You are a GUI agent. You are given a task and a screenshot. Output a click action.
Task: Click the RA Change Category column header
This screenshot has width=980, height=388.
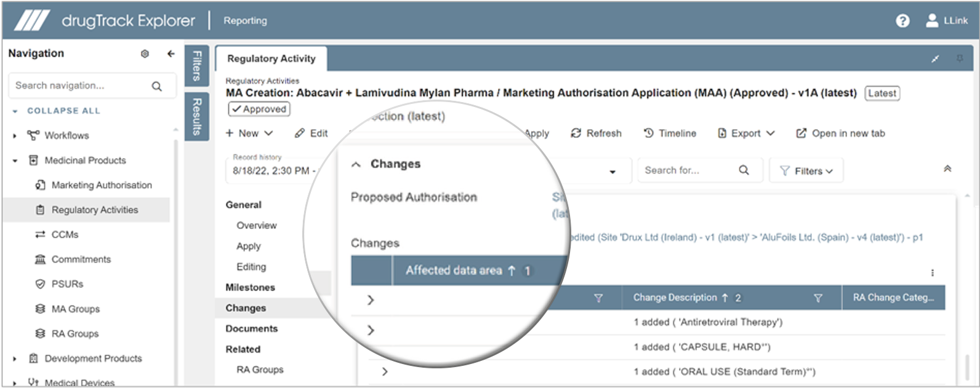coord(893,298)
